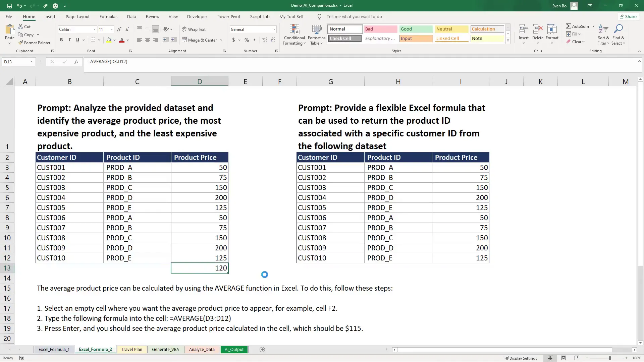Toggle bold formatting
This screenshot has height=362, width=644.
61,40
